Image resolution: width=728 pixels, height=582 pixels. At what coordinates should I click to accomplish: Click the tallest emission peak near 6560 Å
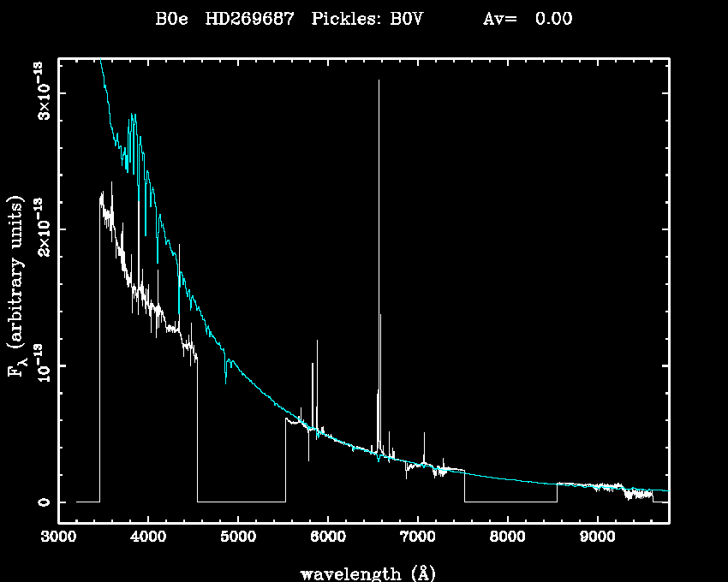click(x=379, y=81)
